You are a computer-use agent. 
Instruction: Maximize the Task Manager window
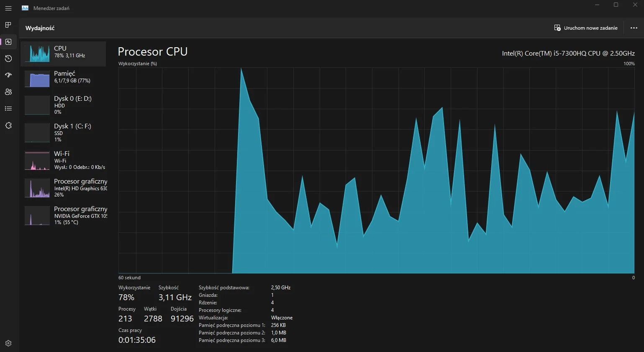click(616, 5)
